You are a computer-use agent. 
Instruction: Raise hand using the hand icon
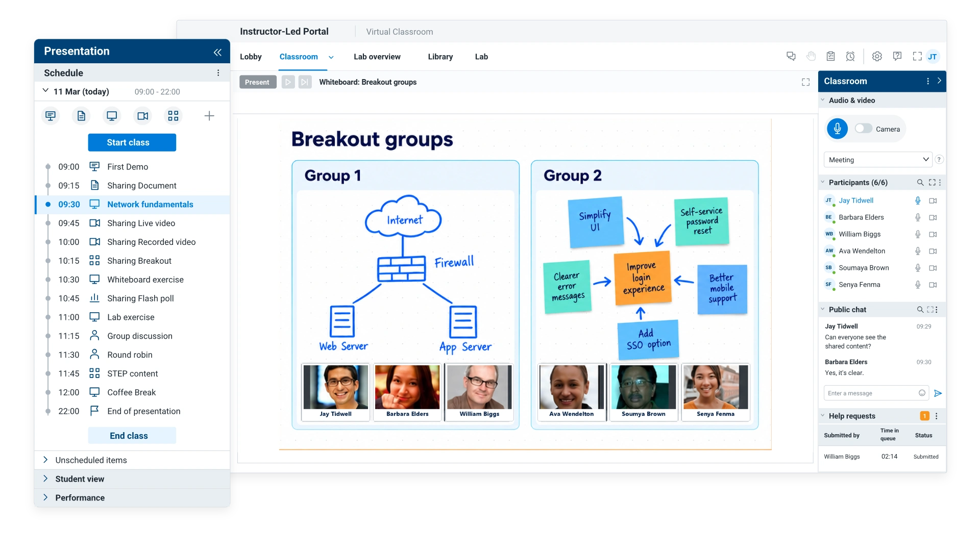point(811,56)
